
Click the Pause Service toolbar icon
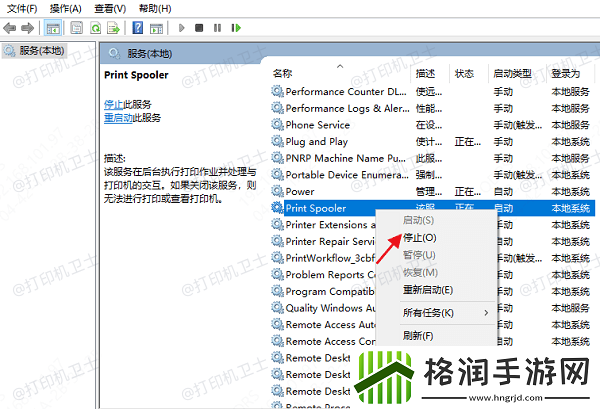[217, 28]
